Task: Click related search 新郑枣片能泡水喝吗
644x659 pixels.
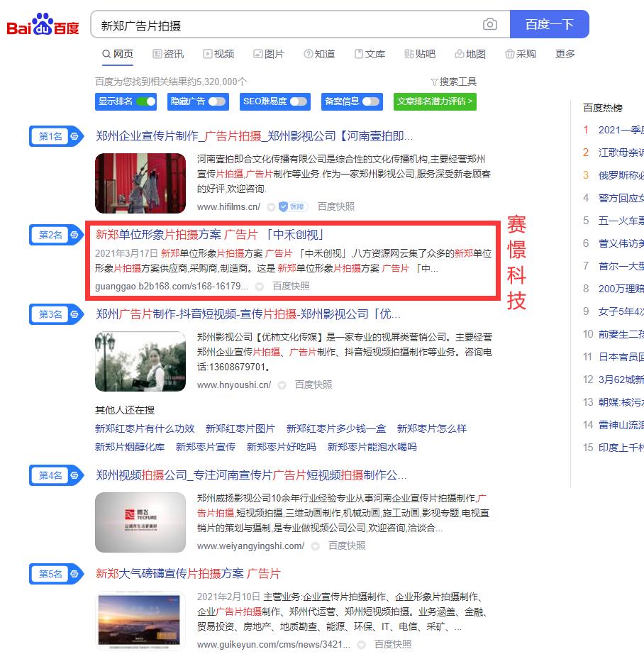Action: (x=372, y=447)
